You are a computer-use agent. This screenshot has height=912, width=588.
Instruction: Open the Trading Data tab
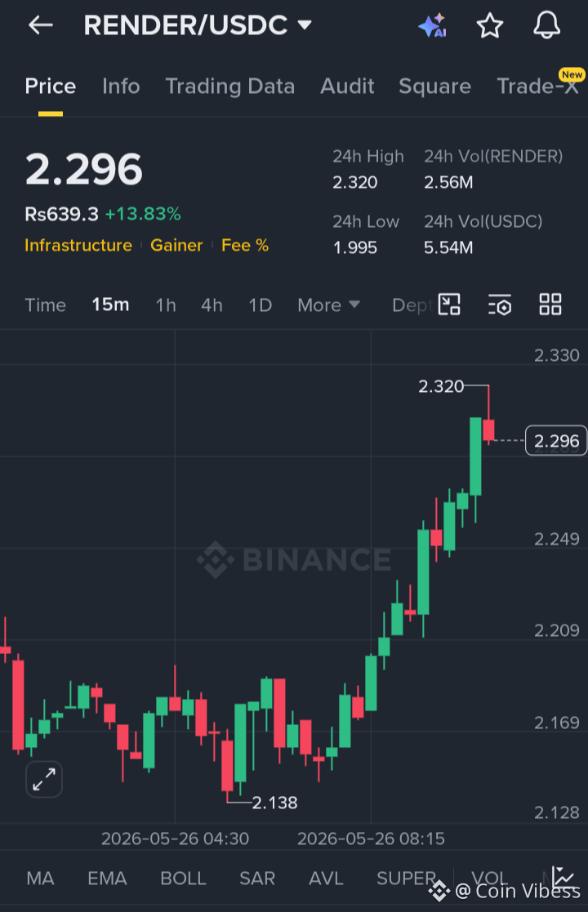pyautogui.click(x=229, y=86)
